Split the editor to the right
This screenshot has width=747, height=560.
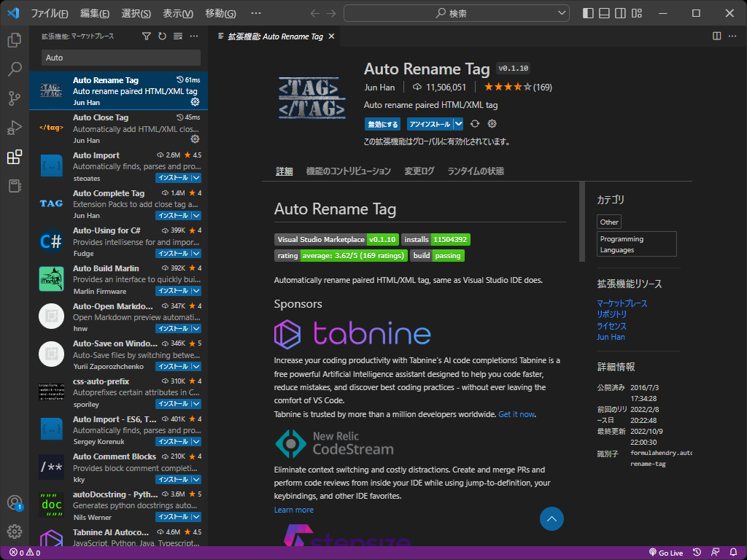[716, 36]
